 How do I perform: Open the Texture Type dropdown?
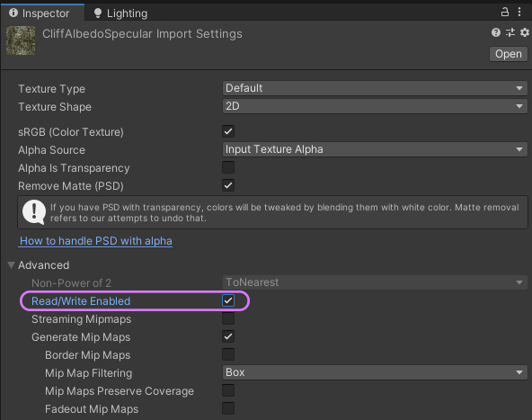(x=375, y=88)
